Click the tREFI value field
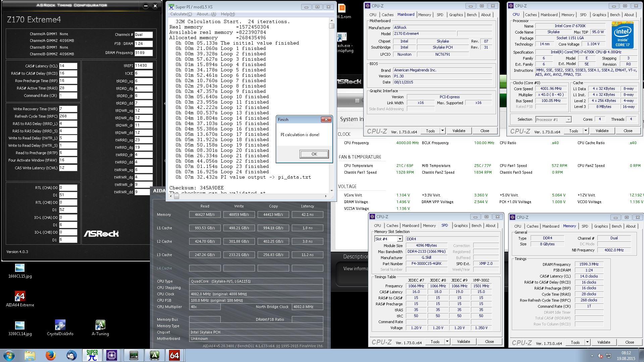Screen dimensions: 644x362 [144, 66]
